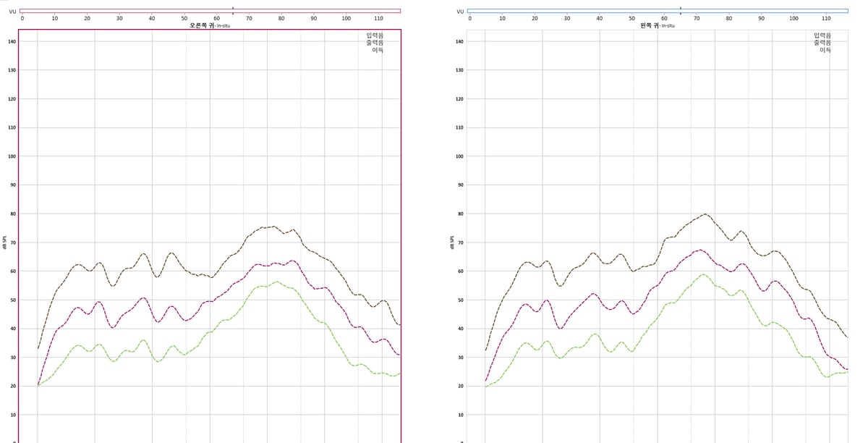The height and width of the screenshot is (443, 868).
Task: Click 입력음 legend entry in 왼쪽 귀 graph
Action: (822, 35)
